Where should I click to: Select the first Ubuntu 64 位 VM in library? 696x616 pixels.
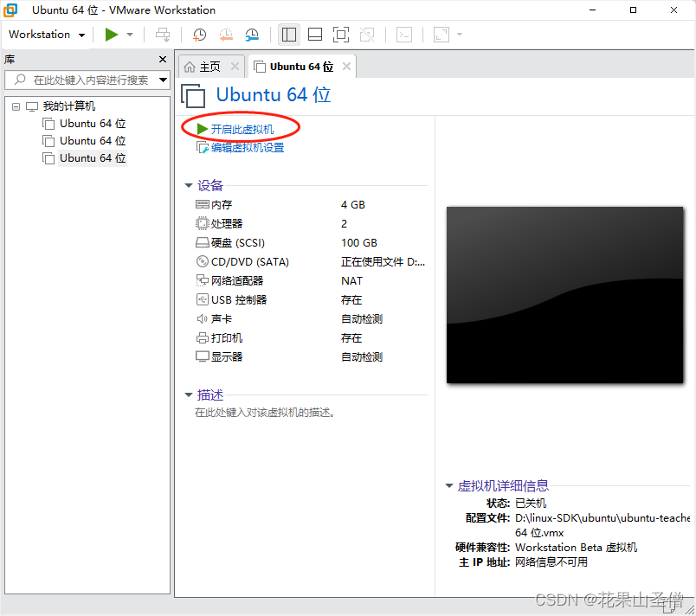pyautogui.click(x=92, y=123)
